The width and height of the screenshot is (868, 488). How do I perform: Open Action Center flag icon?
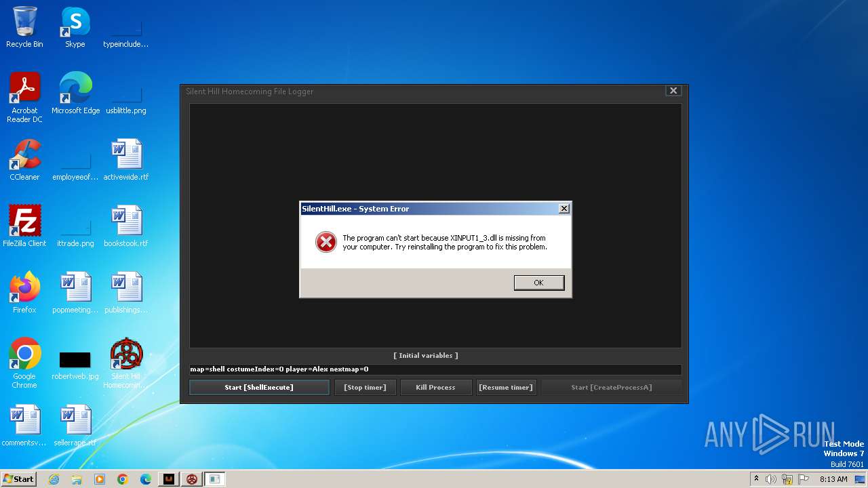point(804,479)
